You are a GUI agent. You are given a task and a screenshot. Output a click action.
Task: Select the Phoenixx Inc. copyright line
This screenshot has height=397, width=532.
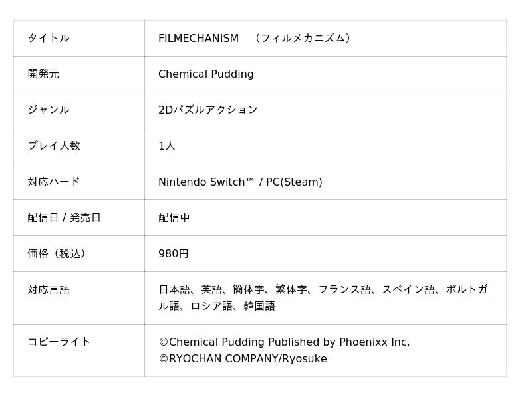point(284,342)
